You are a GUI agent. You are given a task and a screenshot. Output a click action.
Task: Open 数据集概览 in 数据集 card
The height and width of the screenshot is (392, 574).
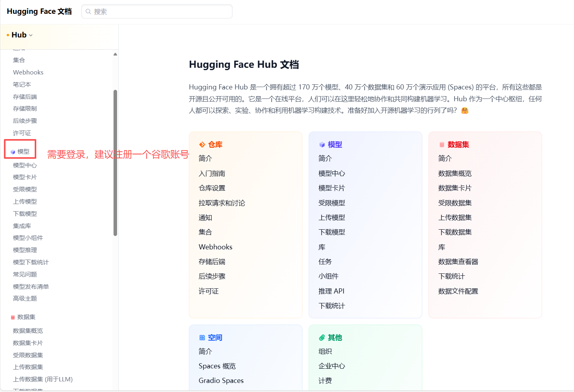(x=455, y=173)
